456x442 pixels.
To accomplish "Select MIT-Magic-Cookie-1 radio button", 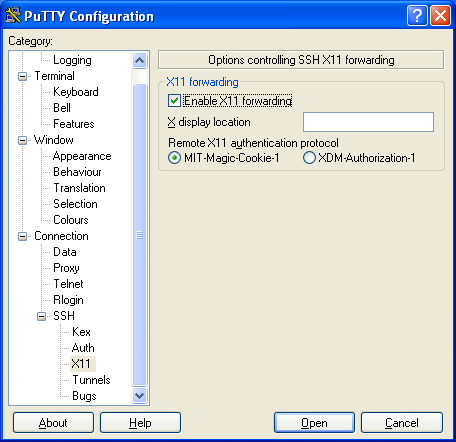I will [174, 157].
